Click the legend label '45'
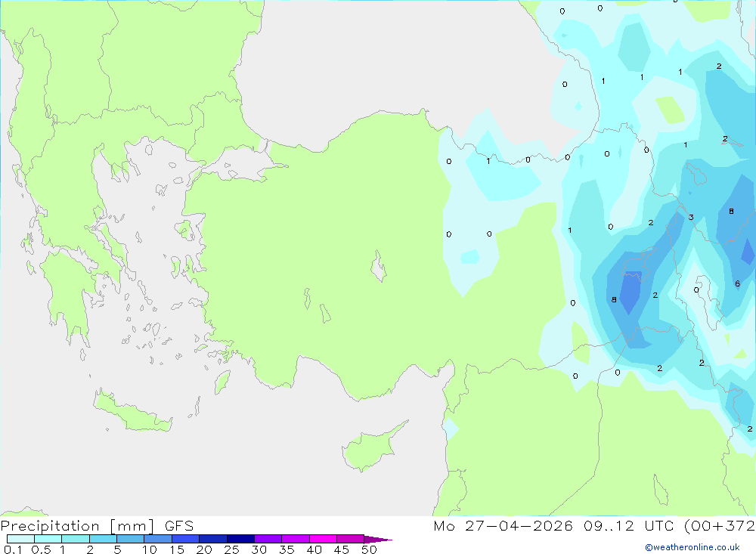This screenshot has height=554, width=756. pos(342,549)
